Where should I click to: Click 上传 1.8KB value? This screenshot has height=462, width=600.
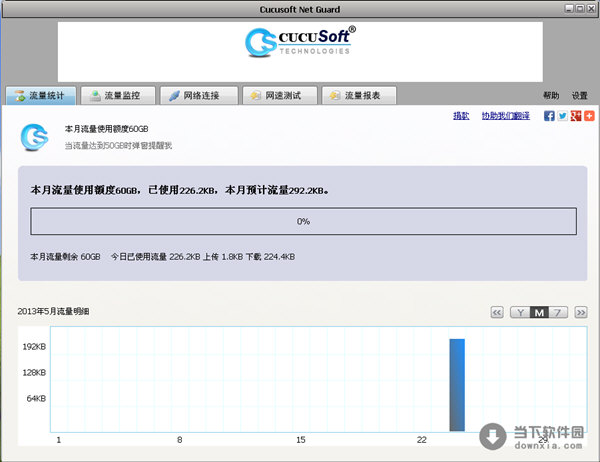tap(223, 256)
